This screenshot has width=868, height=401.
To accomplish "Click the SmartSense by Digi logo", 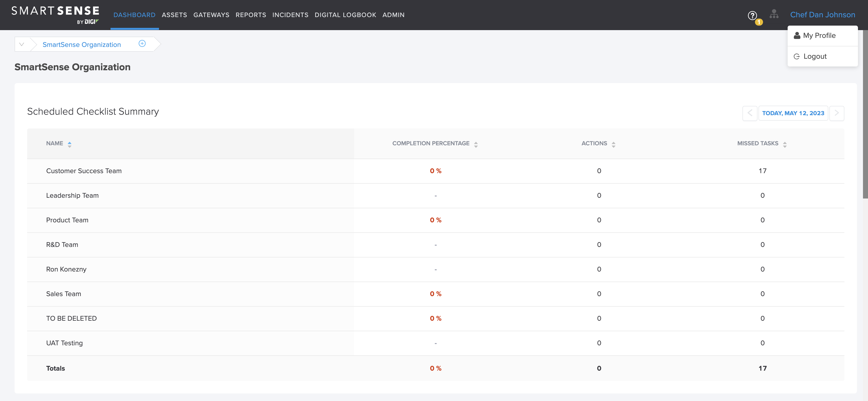I will (x=55, y=15).
